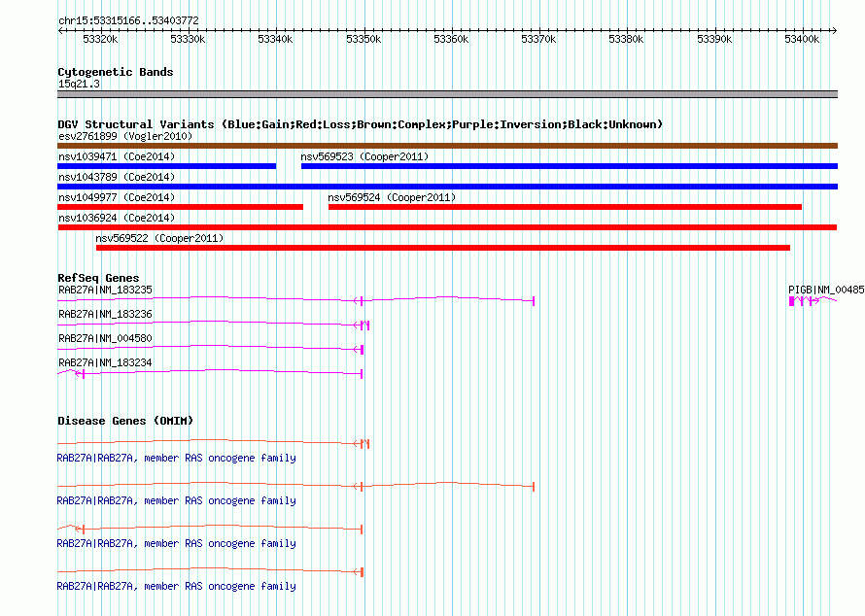
Task: Open the esv2761899 (Vogler2010) label
Action: pyautogui.click(x=125, y=136)
